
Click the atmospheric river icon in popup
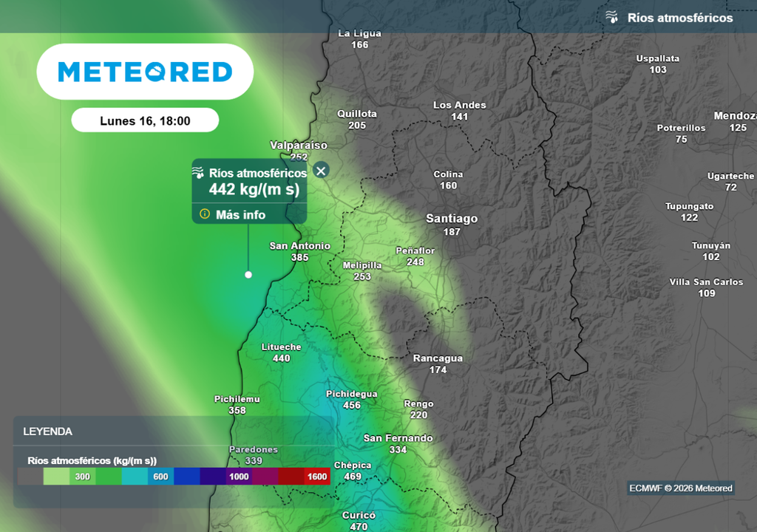198,173
